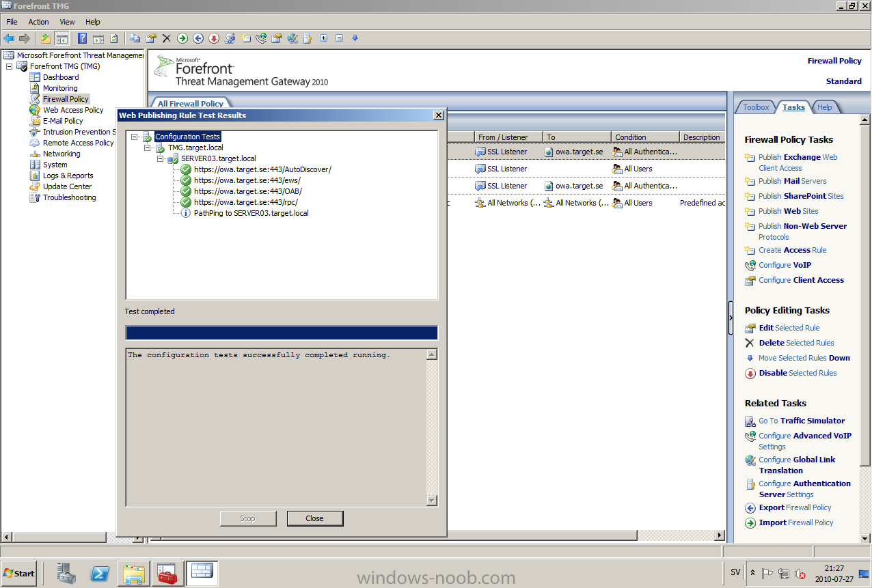Open help via the question mark toolbar icon

[83, 38]
